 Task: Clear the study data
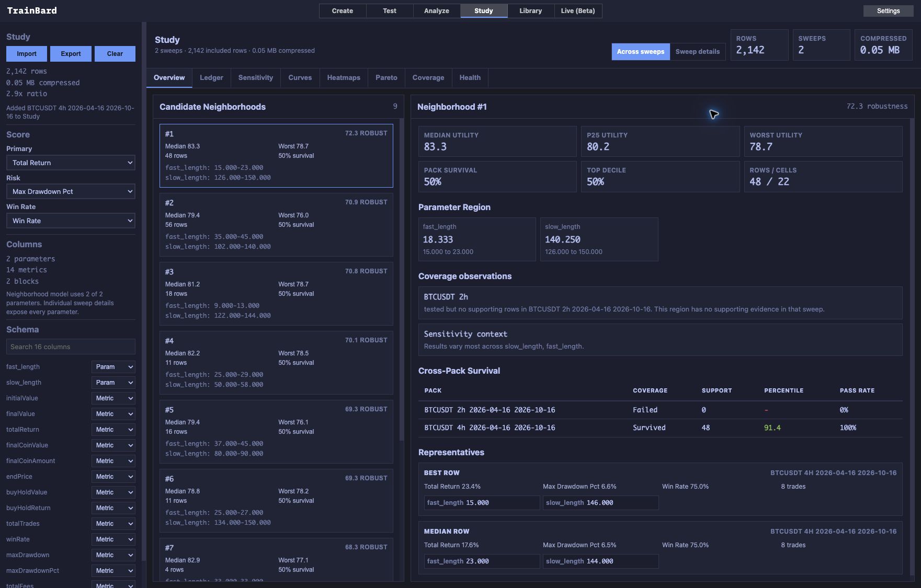coord(115,54)
